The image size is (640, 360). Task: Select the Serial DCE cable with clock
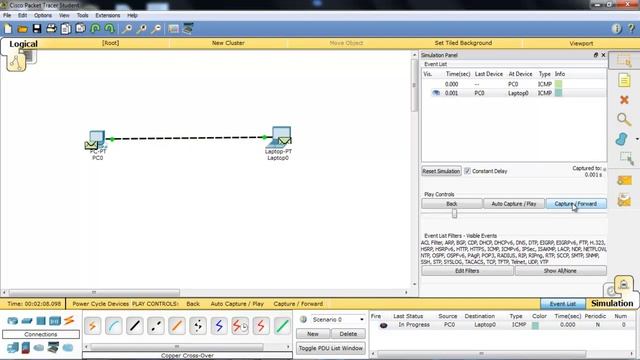click(240, 326)
